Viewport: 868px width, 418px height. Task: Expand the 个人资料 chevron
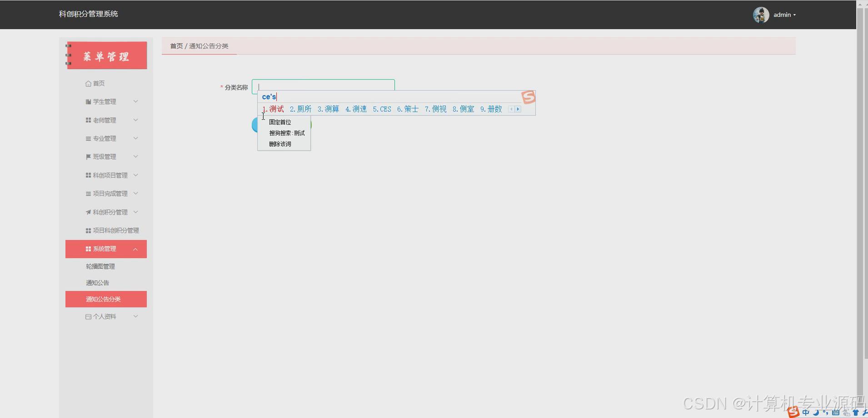click(x=135, y=316)
